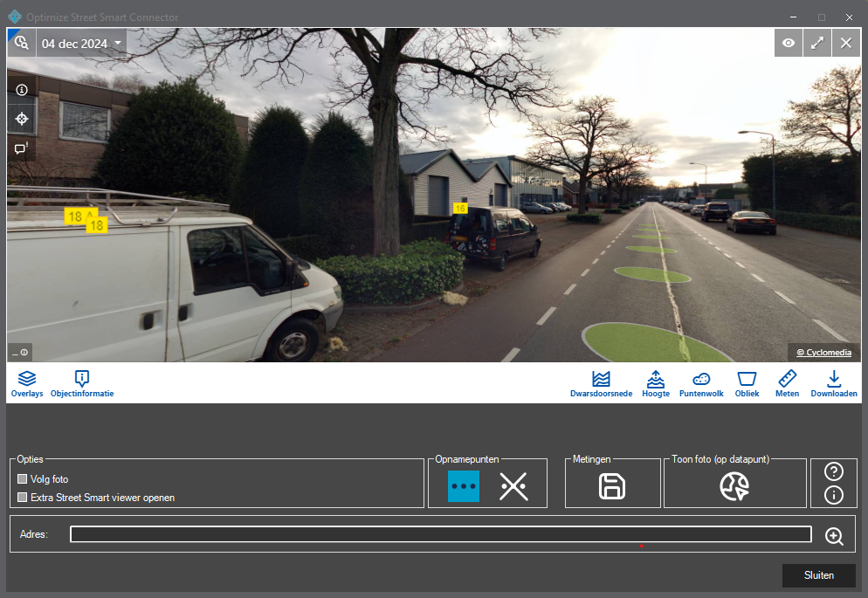Save Metingen with the floppy disk icon
This screenshot has width=868, height=598.
(611, 487)
